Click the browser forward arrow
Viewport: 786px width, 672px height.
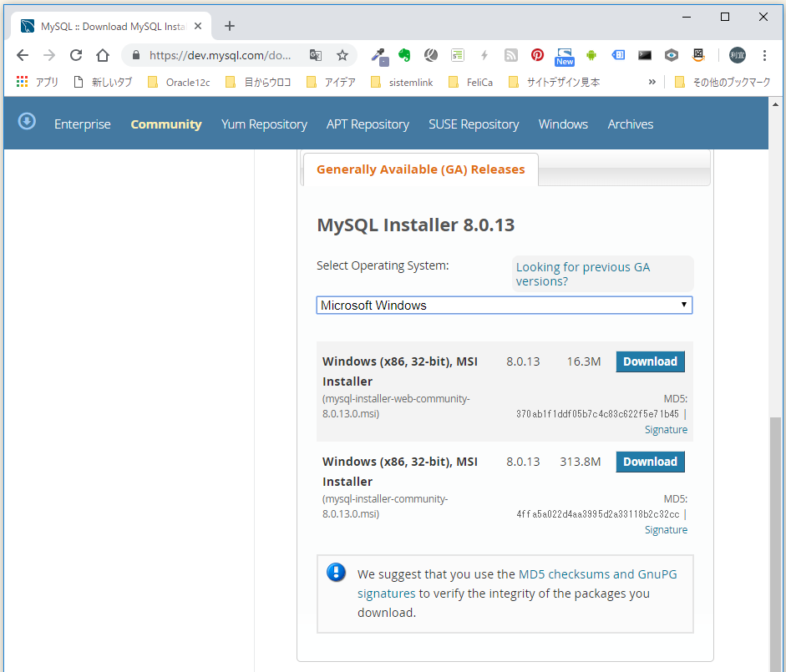[x=49, y=55]
